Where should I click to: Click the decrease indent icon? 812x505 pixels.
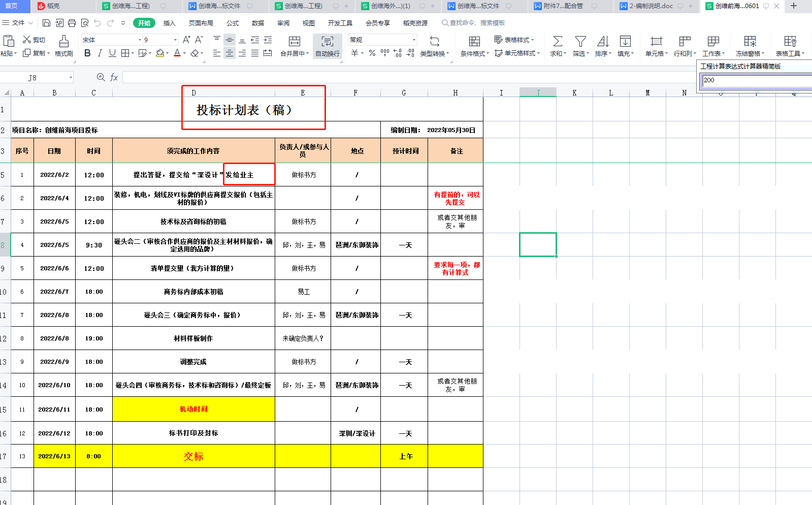(x=255, y=40)
